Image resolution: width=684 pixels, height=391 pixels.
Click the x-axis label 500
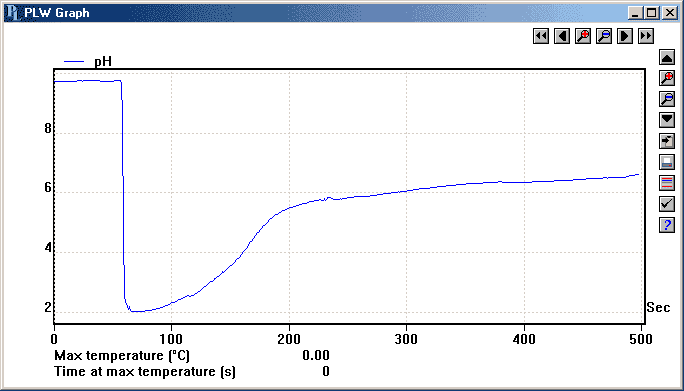click(x=641, y=339)
